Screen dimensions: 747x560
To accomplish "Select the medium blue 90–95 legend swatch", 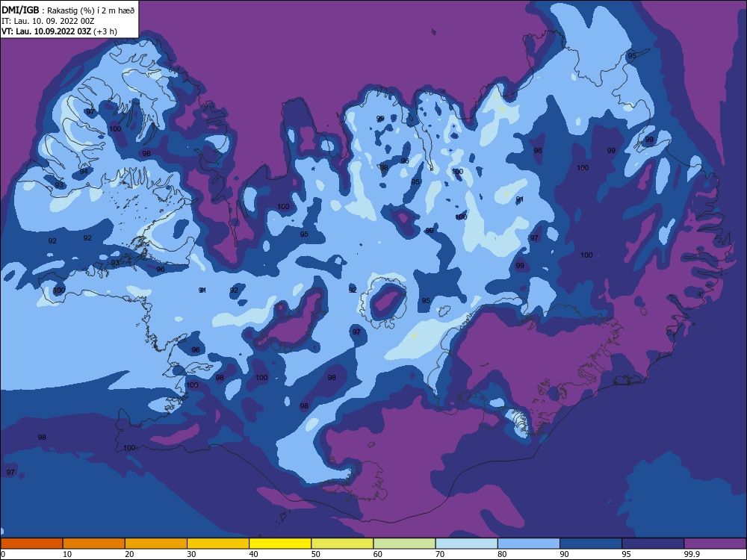I will pos(591,544).
